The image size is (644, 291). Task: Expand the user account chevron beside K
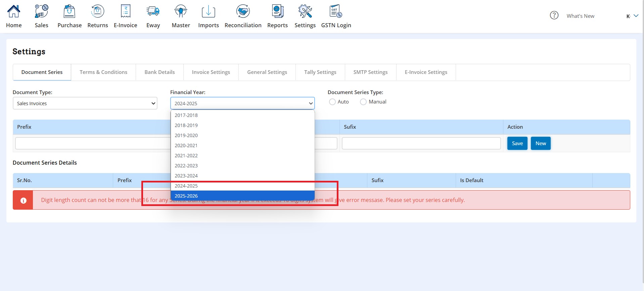(636, 16)
